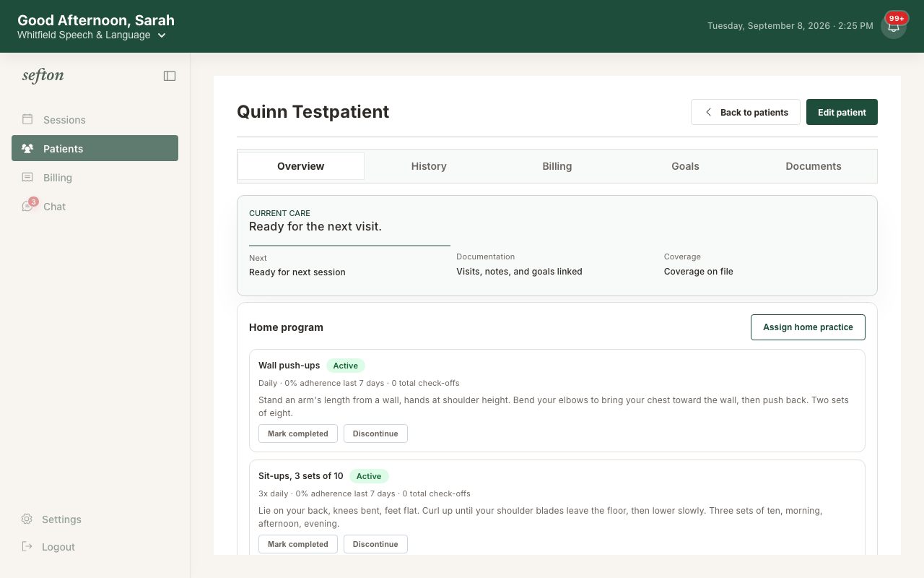This screenshot has width=924, height=578.
Task: Expand the Whitfield Speech & Language dropdown
Action: (x=92, y=35)
